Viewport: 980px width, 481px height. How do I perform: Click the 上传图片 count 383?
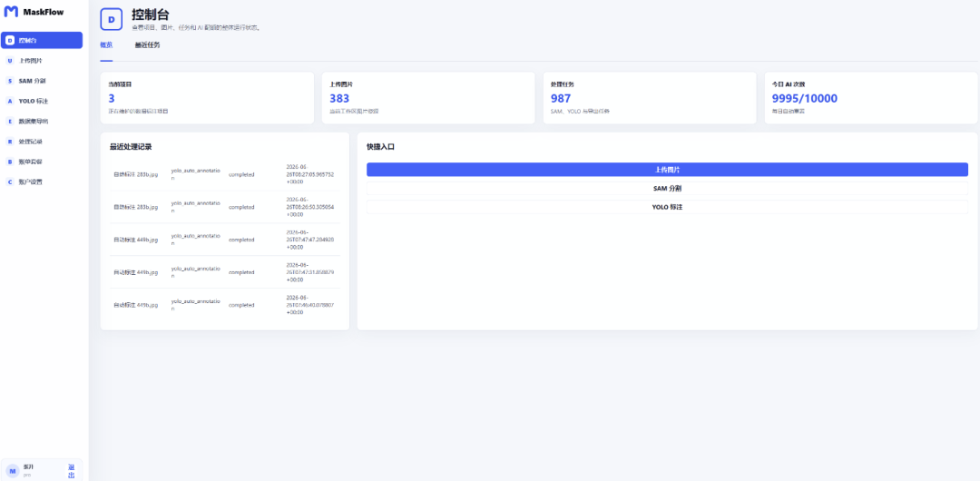(339, 98)
